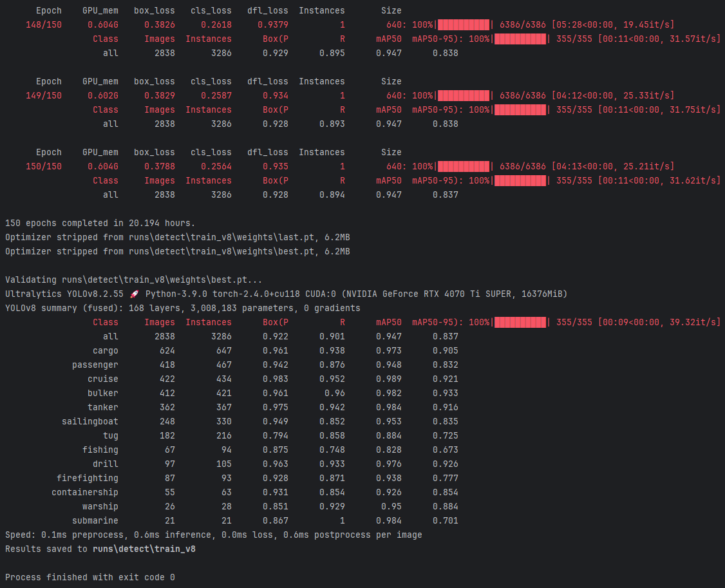Select cls_loss value 0.2564
Viewport: 725px width, 588px height.
tap(216, 166)
